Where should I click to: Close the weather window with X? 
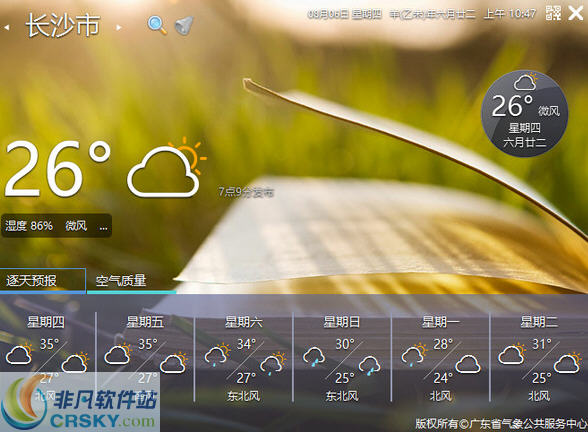click(576, 14)
